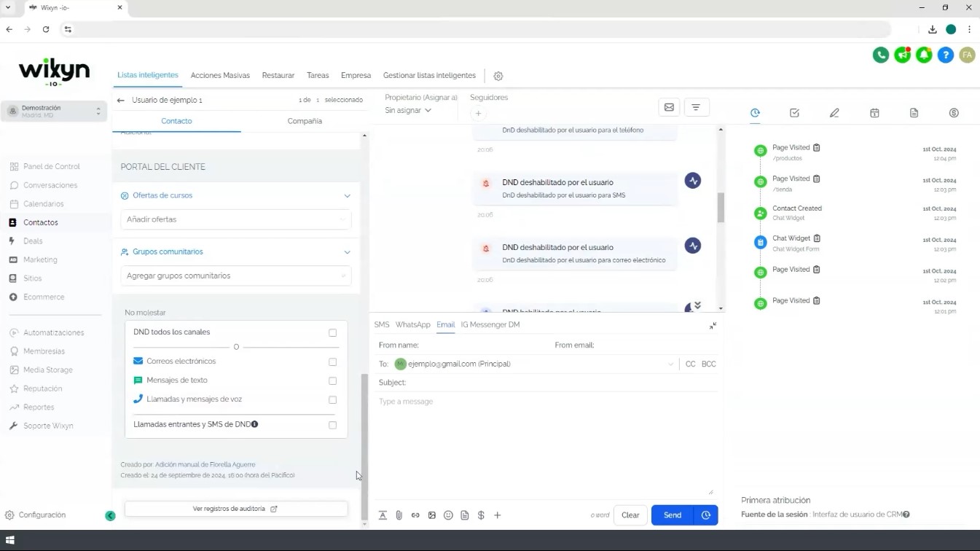
Task: Add CC recipients
Action: (x=690, y=364)
